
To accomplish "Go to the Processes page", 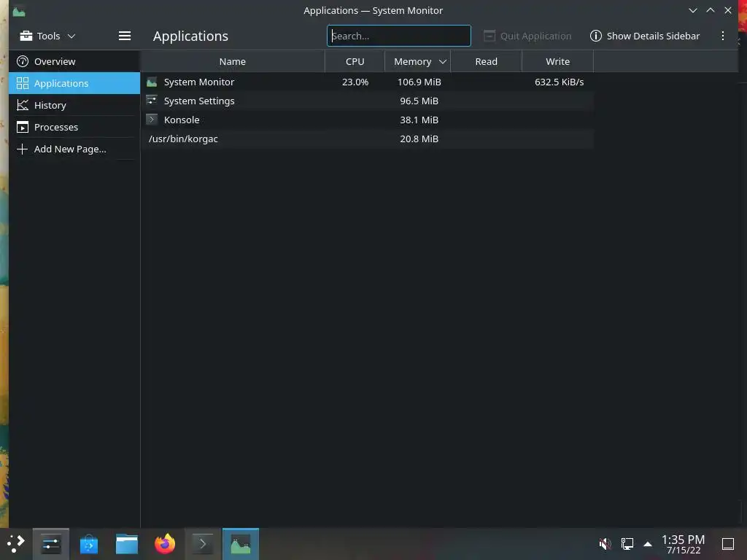I will click(74, 127).
